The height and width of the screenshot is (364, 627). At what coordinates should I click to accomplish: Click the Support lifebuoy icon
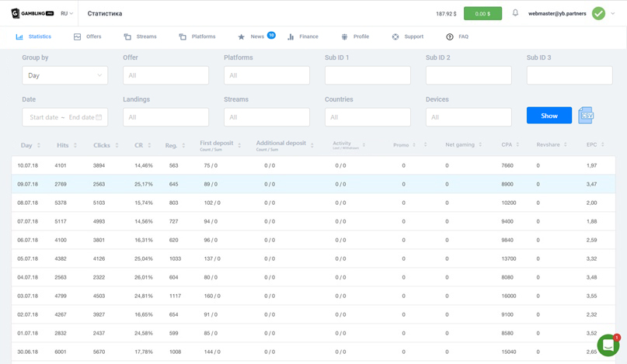point(395,36)
